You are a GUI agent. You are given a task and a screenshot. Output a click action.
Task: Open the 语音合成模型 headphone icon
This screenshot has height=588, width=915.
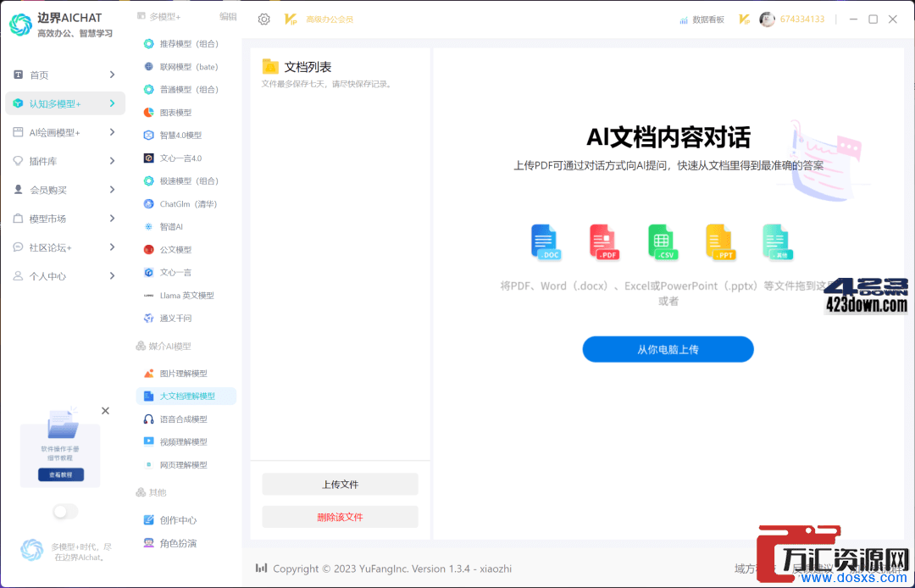coord(149,419)
